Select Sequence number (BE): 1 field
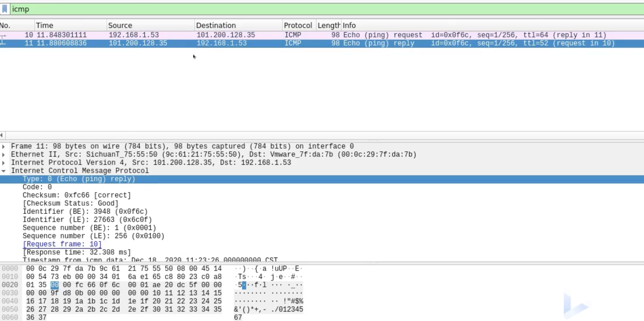Screen dimensions: 644x321 click(x=89, y=228)
